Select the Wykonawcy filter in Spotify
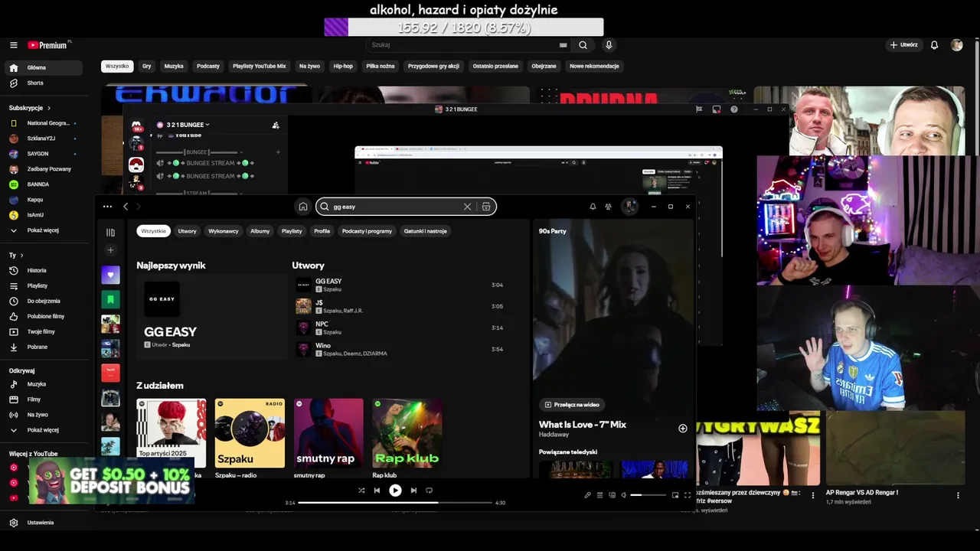Screen dimensions: 980x551 point(224,231)
